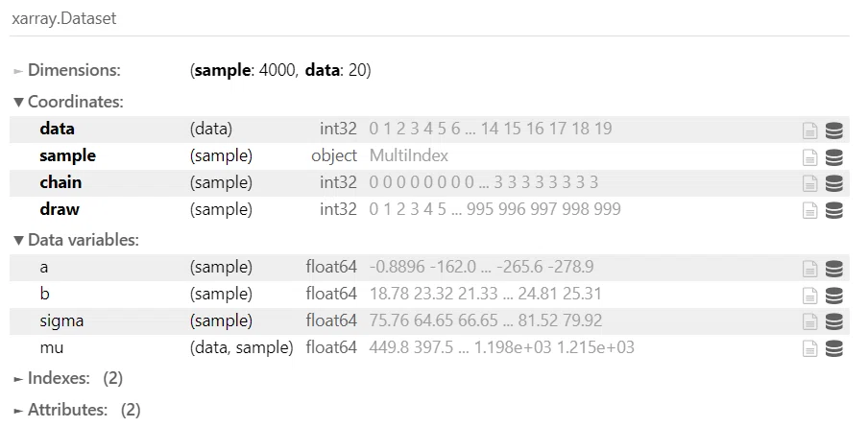Expand the Dimensions section
Screen dimensions: 868x427
67,70
